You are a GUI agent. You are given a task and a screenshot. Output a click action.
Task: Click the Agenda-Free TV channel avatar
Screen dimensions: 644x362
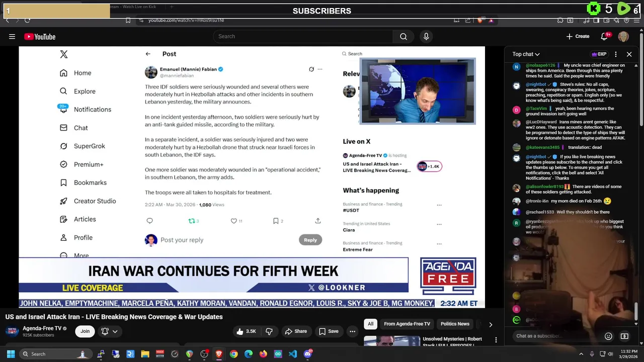tap(13, 331)
